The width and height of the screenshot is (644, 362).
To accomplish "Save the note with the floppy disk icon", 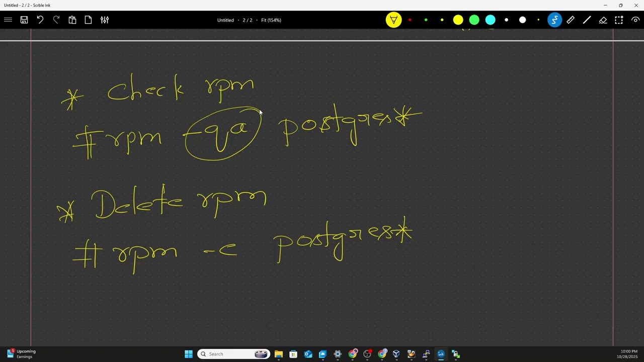I will (24, 20).
